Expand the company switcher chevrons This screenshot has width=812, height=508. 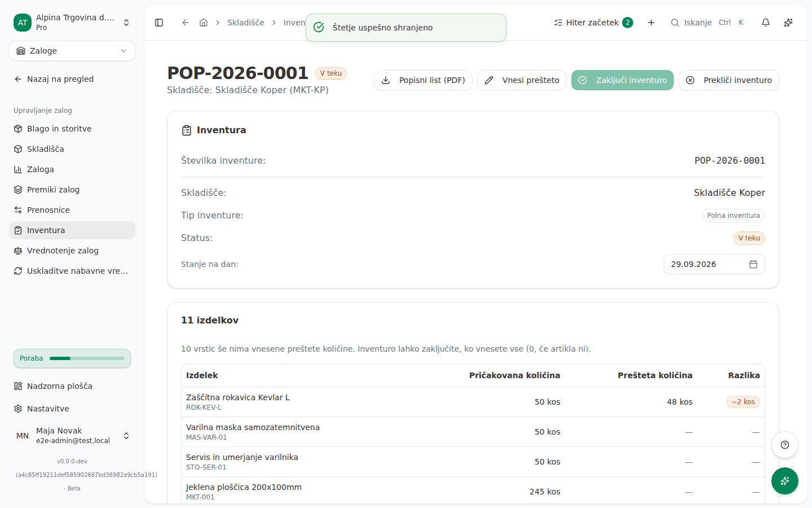tap(126, 23)
